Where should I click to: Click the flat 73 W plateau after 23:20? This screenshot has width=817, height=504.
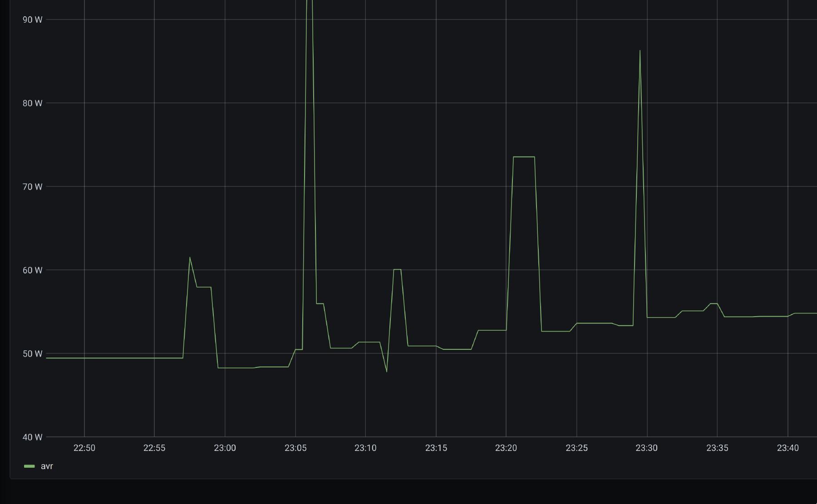point(524,157)
